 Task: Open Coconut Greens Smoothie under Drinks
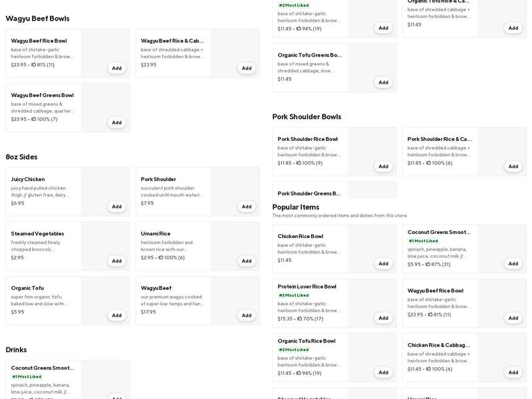[x=43, y=368]
